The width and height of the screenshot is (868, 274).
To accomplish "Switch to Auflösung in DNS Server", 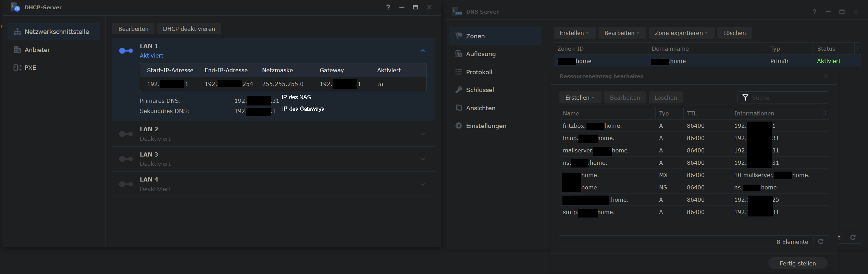I will (495, 54).
